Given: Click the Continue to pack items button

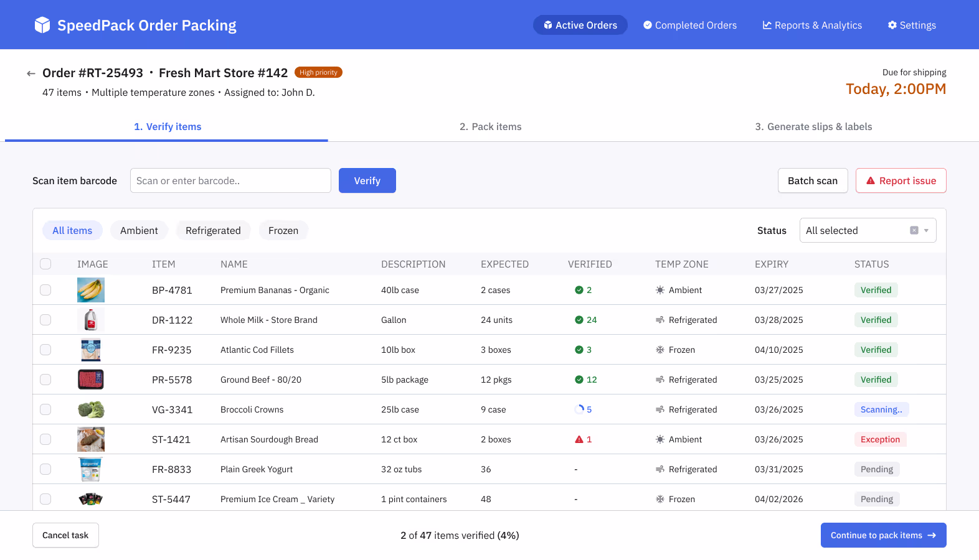Looking at the screenshot, I should click(883, 535).
